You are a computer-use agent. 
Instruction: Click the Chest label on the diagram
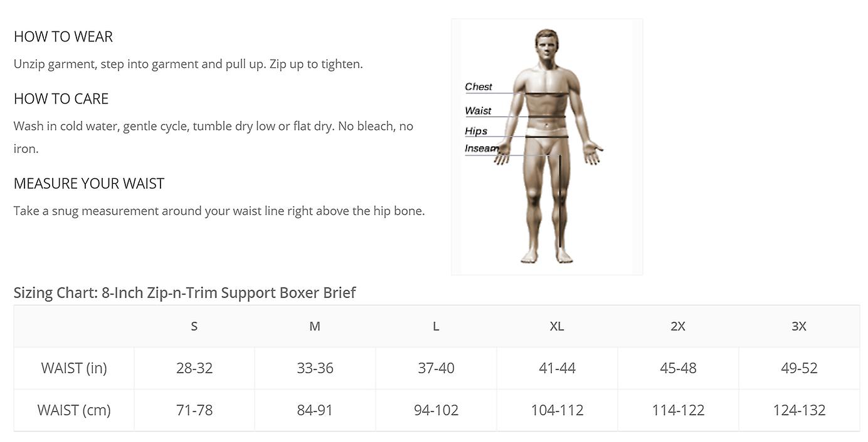(x=479, y=87)
